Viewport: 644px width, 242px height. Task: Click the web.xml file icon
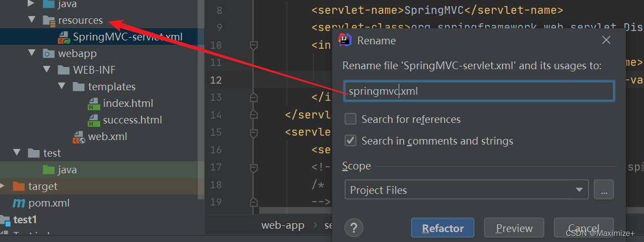(79, 137)
